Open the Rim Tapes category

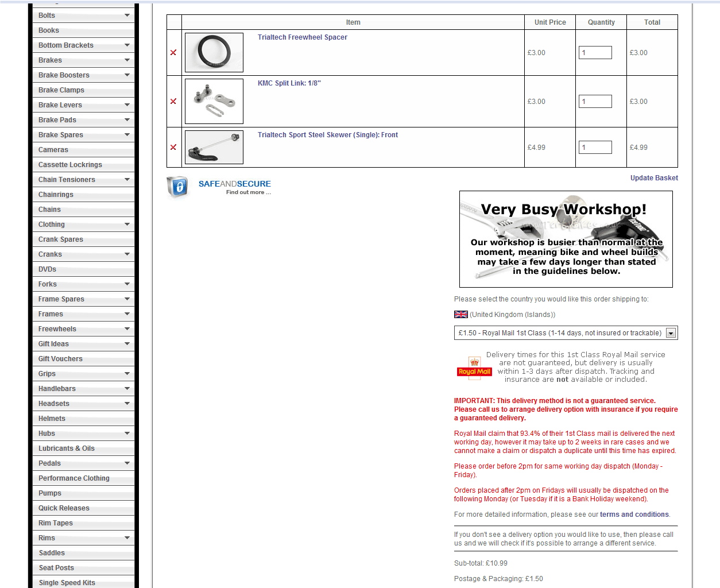(84, 523)
